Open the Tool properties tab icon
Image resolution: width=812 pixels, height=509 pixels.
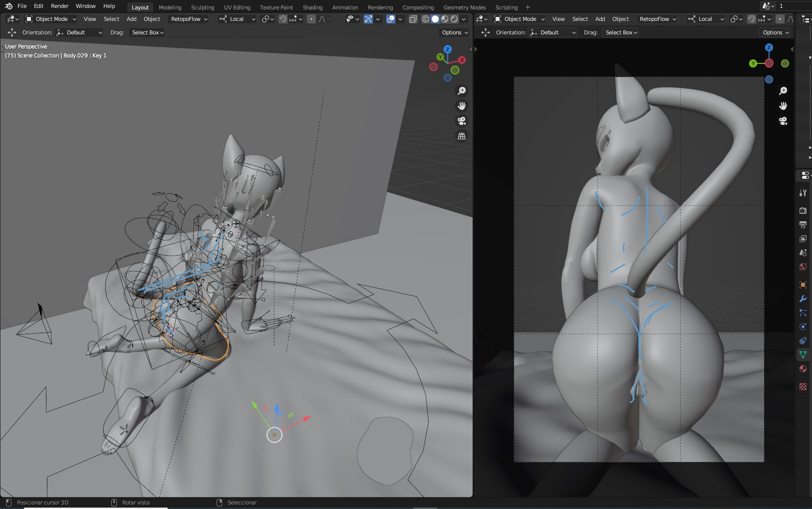(803, 193)
